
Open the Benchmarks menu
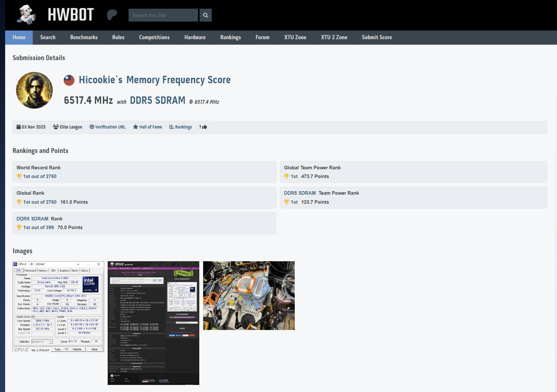84,37
